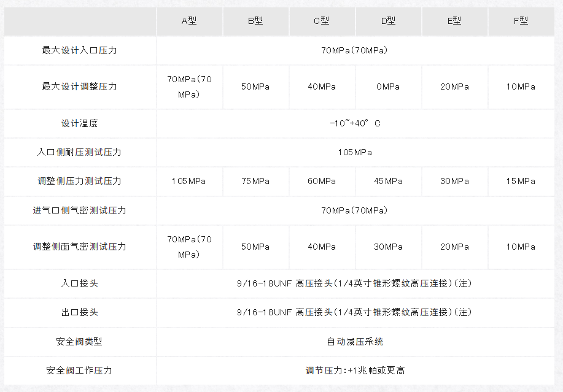563x392 pixels.
Task: Select 10MPa in 最大设计调整压力 row
Action: pos(521,86)
